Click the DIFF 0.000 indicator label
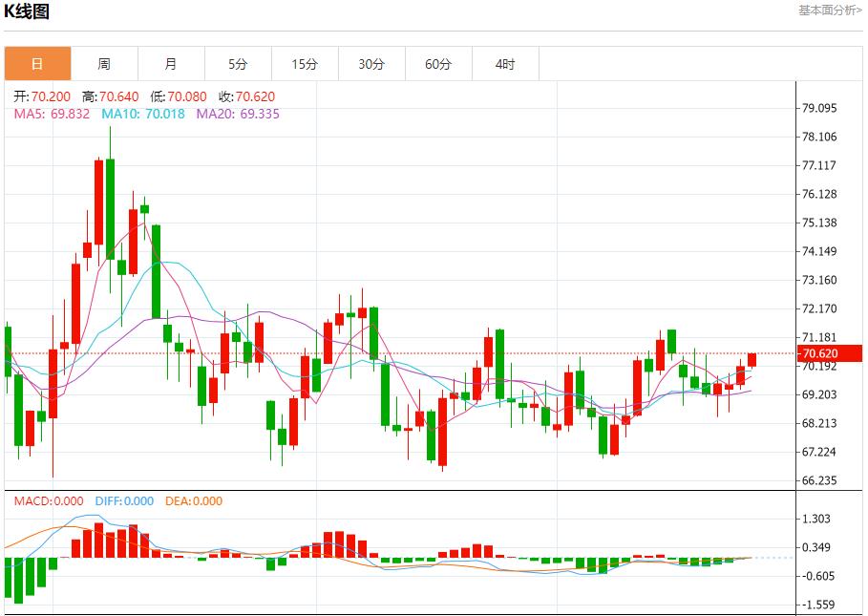The image size is (868, 616). [122, 501]
